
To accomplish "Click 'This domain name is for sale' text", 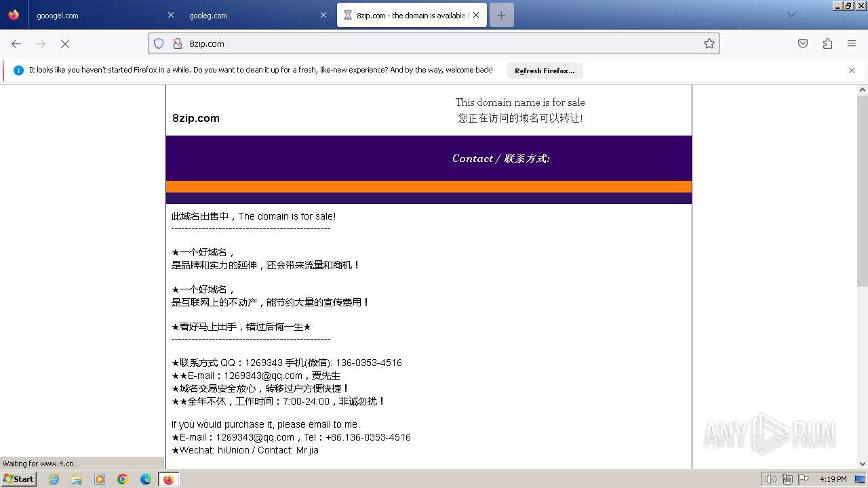I will coord(520,102).
